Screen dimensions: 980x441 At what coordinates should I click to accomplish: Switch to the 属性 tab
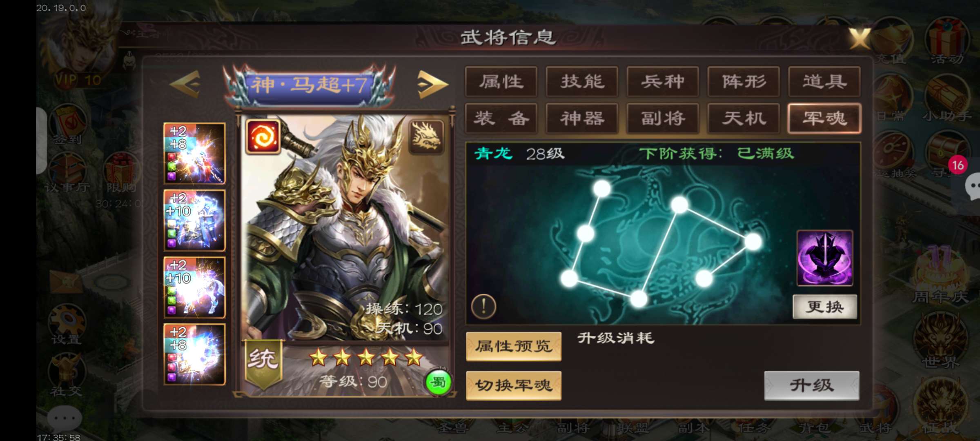click(501, 82)
